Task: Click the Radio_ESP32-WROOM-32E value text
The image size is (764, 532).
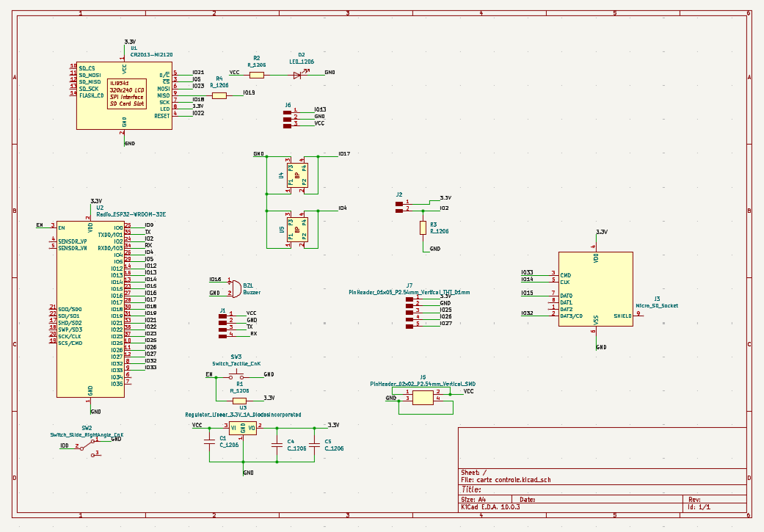Action: (131, 214)
